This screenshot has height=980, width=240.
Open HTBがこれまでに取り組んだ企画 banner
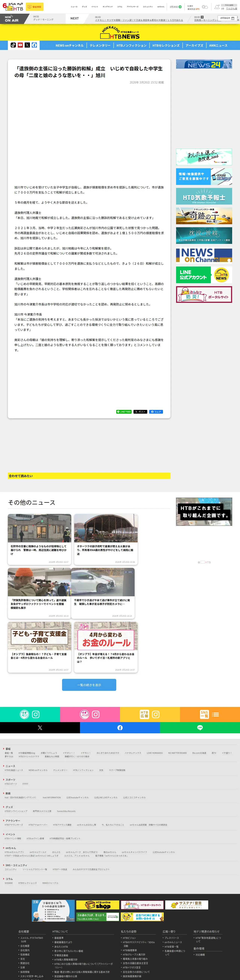[x=204, y=512]
